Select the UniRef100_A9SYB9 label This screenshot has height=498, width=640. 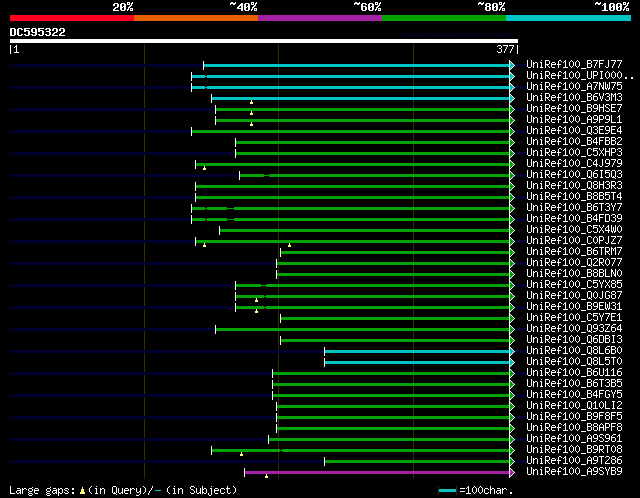(x=574, y=472)
